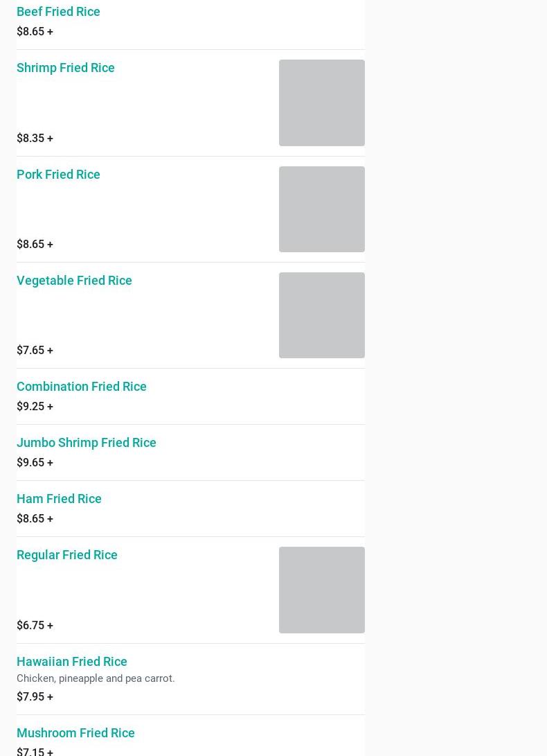
Task: Click the Ham Fried Rice title
Action: [59, 499]
